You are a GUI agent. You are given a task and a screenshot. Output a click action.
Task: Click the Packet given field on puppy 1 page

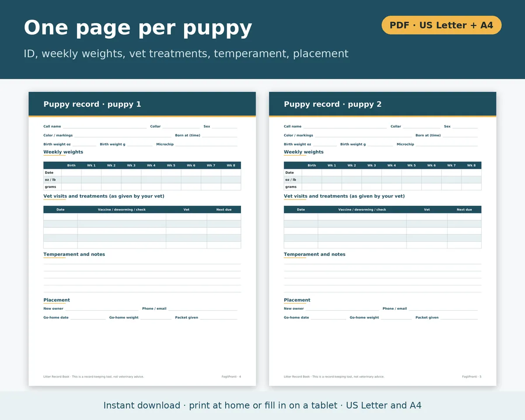(219, 318)
